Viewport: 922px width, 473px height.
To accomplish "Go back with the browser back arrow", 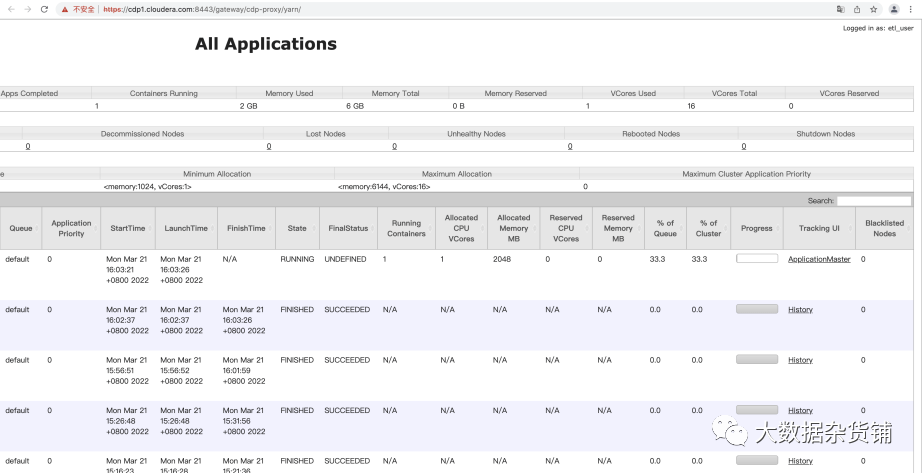I will click(11, 9).
